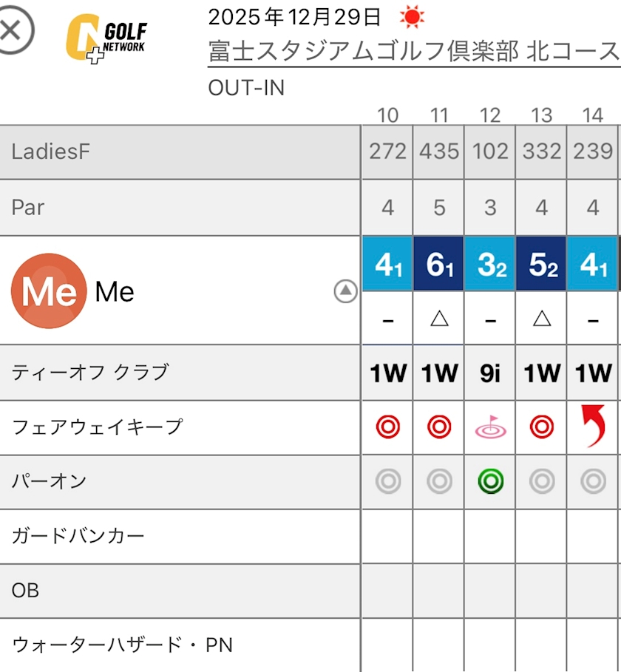Click the Me player avatar
This screenshot has width=621, height=672.
[x=49, y=291]
